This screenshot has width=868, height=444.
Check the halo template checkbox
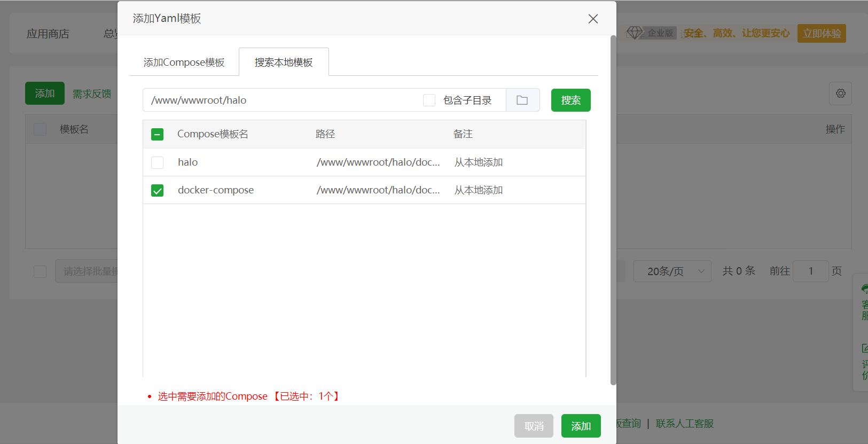tap(158, 162)
